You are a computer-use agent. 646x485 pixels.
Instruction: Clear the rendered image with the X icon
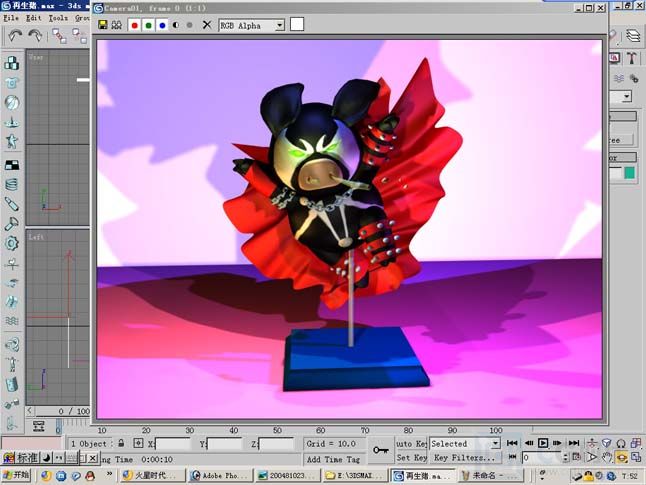[207, 26]
